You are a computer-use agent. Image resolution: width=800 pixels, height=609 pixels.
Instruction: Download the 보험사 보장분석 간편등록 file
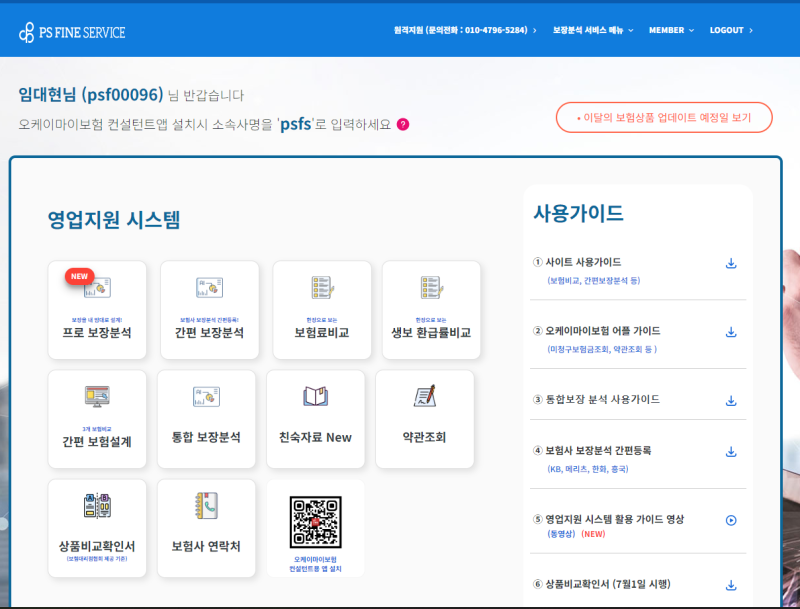coord(731,451)
